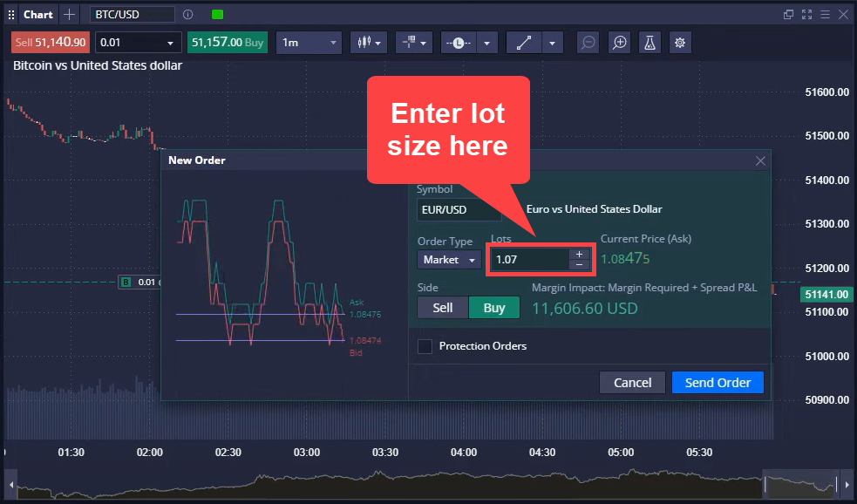Enable the Protection Orders checkbox
This screenshot has width=857, height=504.
425,346
